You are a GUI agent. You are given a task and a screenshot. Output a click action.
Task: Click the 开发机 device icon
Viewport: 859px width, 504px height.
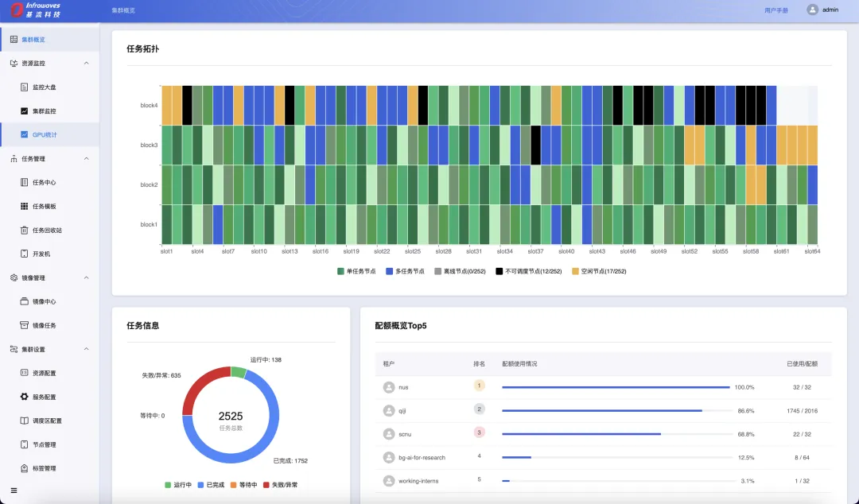(x=24, y=254)
